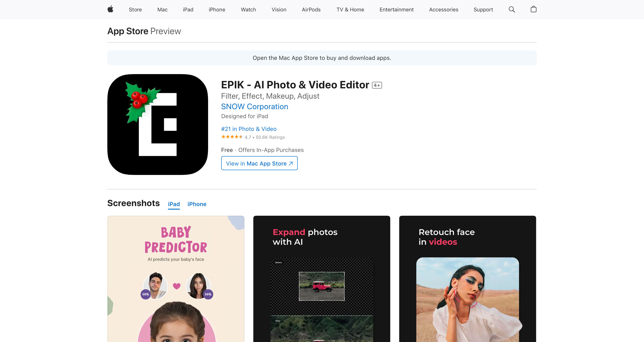This screenshot has height=342, width=644.
Task: Open the Support menu
Action: tap(483, 9)
